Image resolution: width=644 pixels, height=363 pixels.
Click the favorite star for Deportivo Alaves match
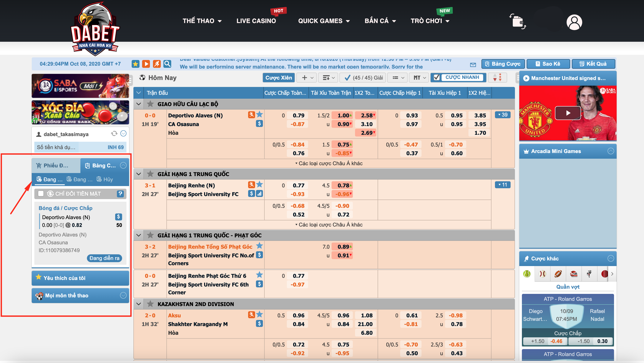[259, 115]
